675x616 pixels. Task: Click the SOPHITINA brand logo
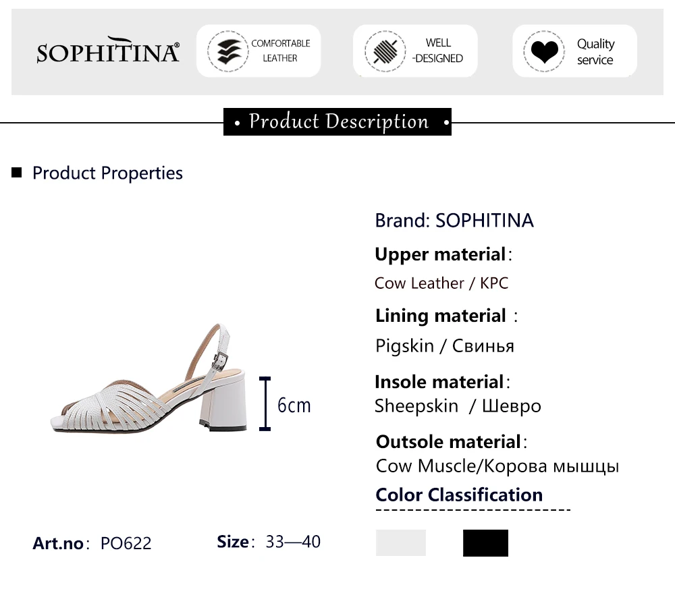[108, 51]
